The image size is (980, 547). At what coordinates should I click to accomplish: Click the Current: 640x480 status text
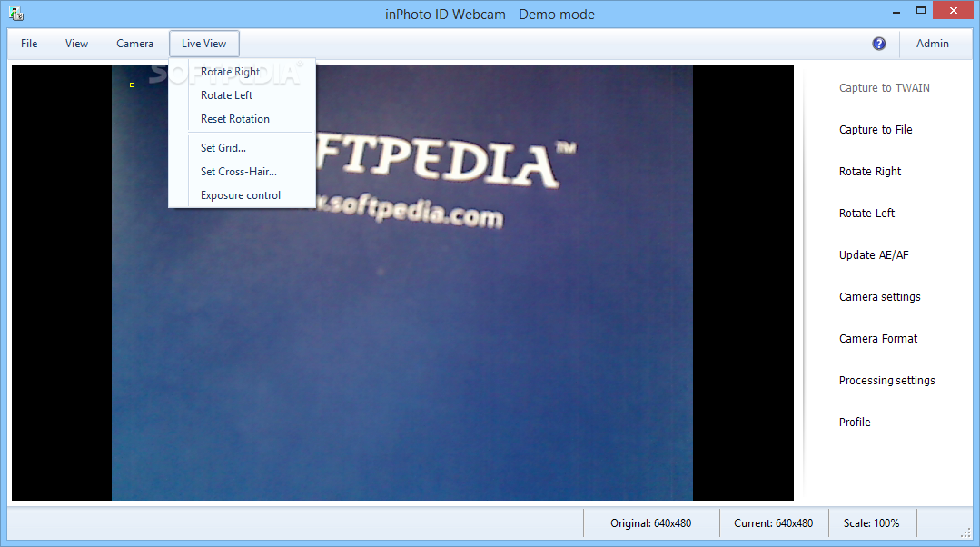773,524
